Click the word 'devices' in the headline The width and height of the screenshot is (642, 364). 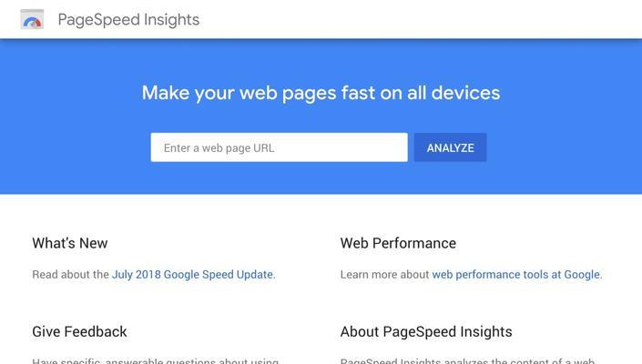click(466, 93)
